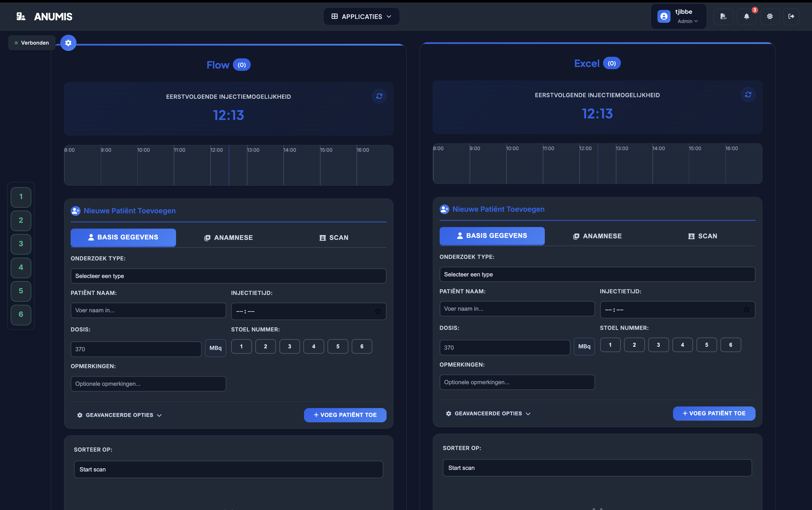Choose Stoel Nummer 1 in Flow form

[x=241, y=346]
